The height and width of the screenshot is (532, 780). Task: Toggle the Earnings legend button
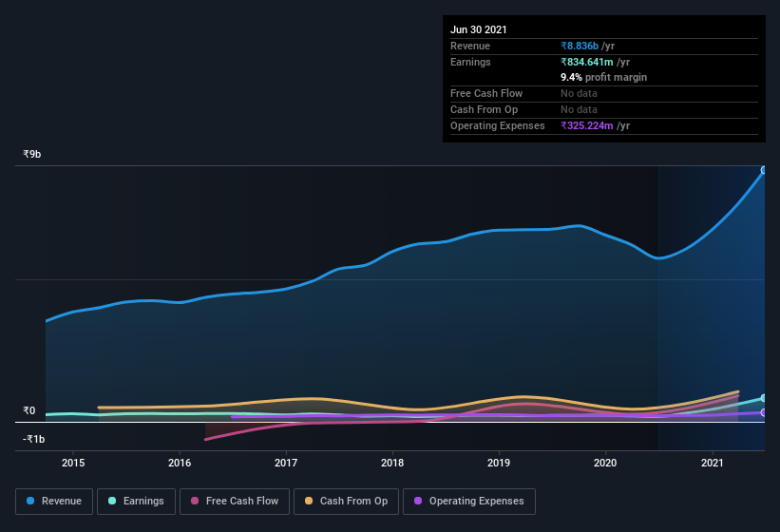tap(136, 502)
